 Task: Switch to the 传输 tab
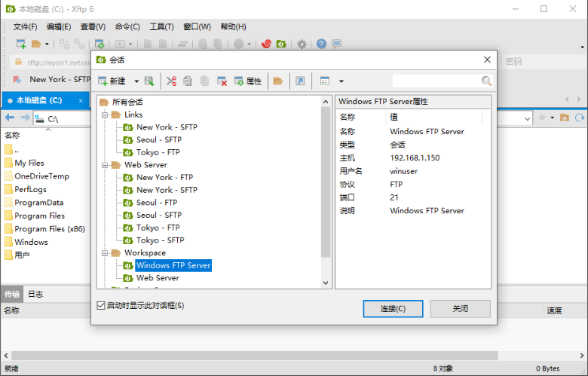click(12, 295)
